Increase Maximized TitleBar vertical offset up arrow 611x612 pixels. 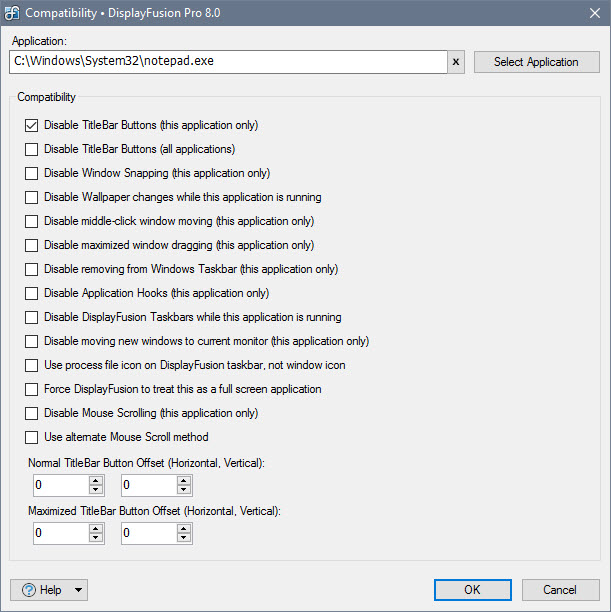183,528
